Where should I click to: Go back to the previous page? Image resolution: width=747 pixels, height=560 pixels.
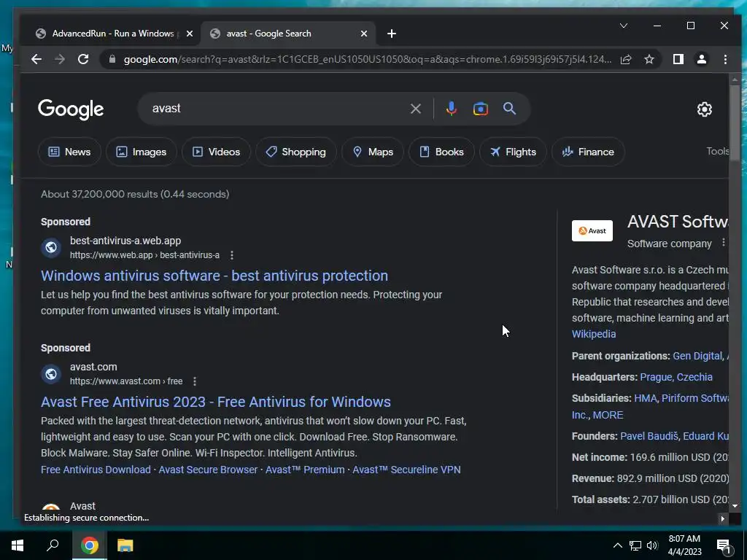[x=36, y=59]
